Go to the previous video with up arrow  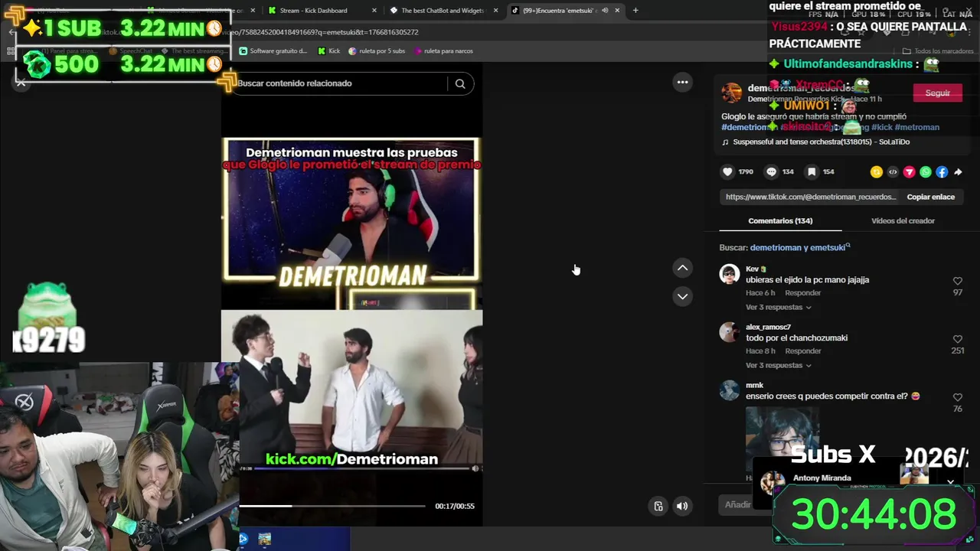tap(682, 268)
